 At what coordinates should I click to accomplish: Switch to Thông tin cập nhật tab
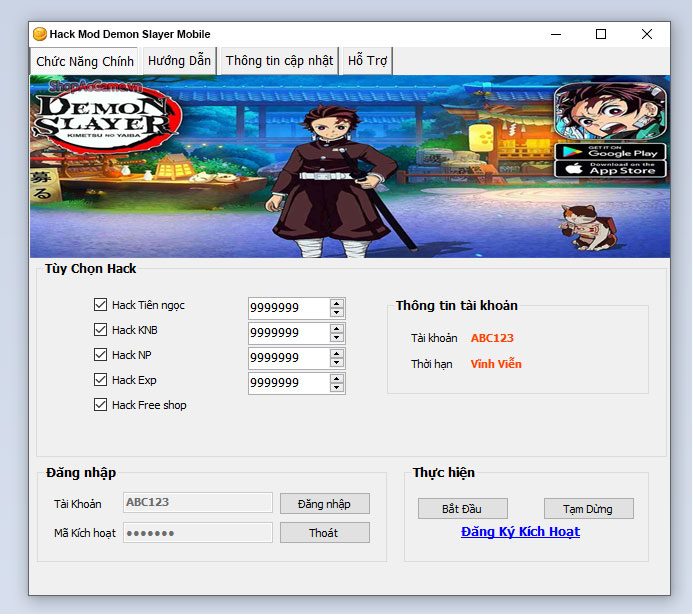279,61
